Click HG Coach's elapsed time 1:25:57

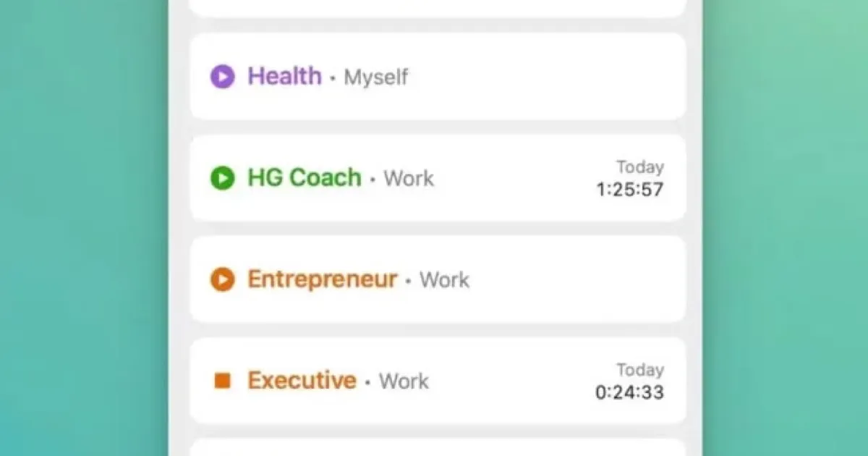coord(628,189)
